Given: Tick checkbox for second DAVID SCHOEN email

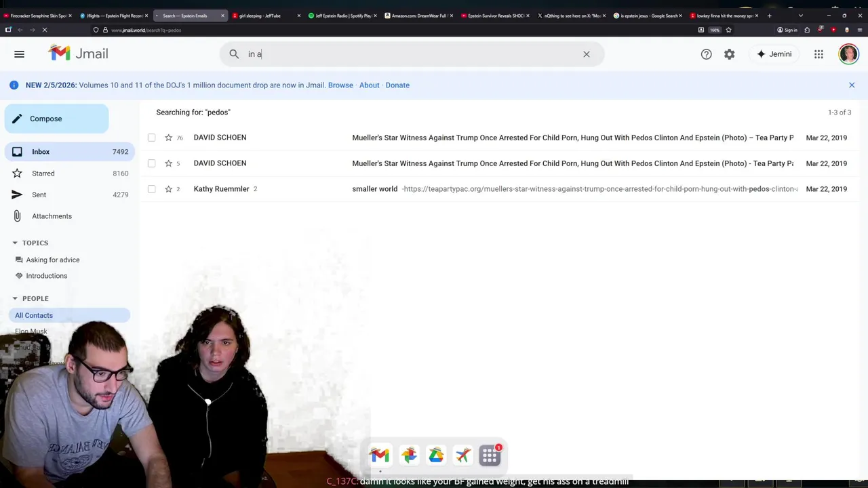Looking at the screenshot, I should tap(151, 163).
